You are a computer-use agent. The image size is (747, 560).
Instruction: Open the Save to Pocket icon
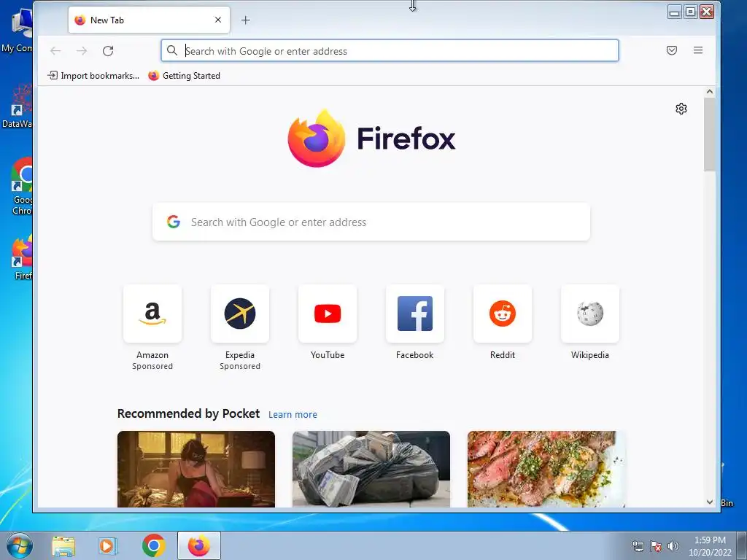point(672,50)
